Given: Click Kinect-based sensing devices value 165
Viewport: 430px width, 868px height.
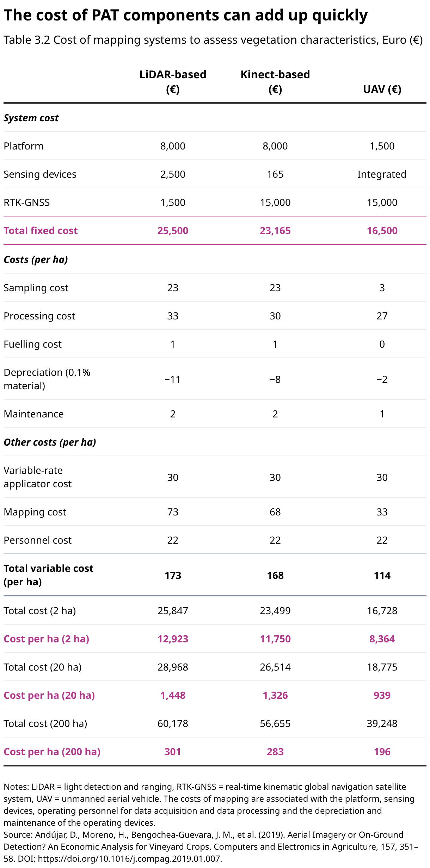Looking at the screenshot, I should (x=275, y=174).
